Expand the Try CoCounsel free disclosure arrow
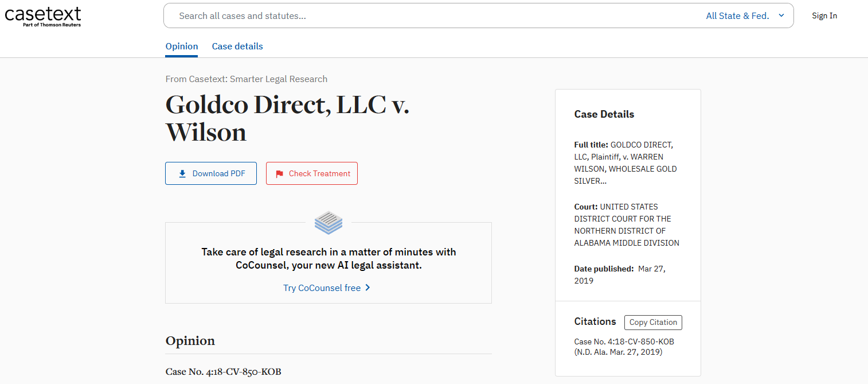Screen dimensions: 868x384 tap(367, 288)
